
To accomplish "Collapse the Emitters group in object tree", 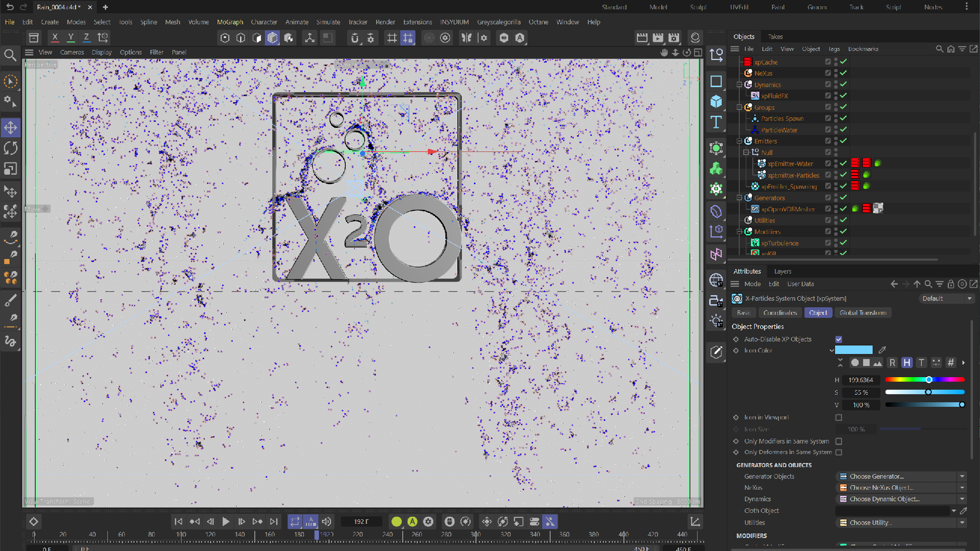I will (739, 141).
